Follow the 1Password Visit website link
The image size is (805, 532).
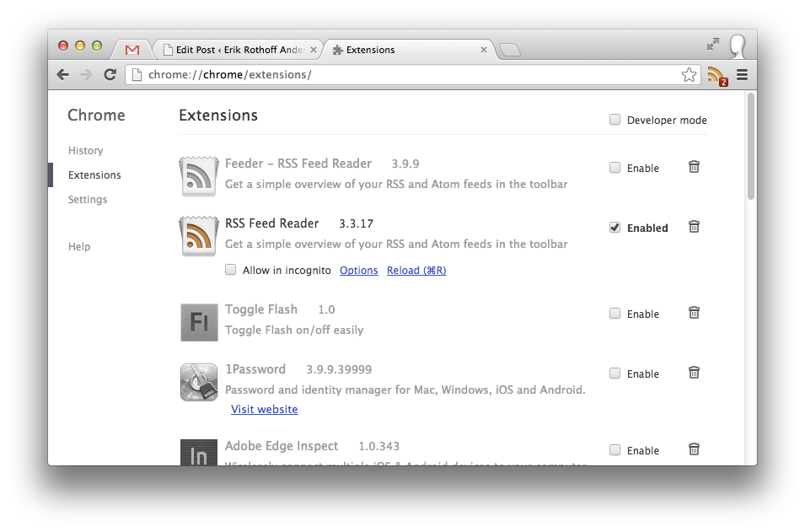[x=265, y=409]
